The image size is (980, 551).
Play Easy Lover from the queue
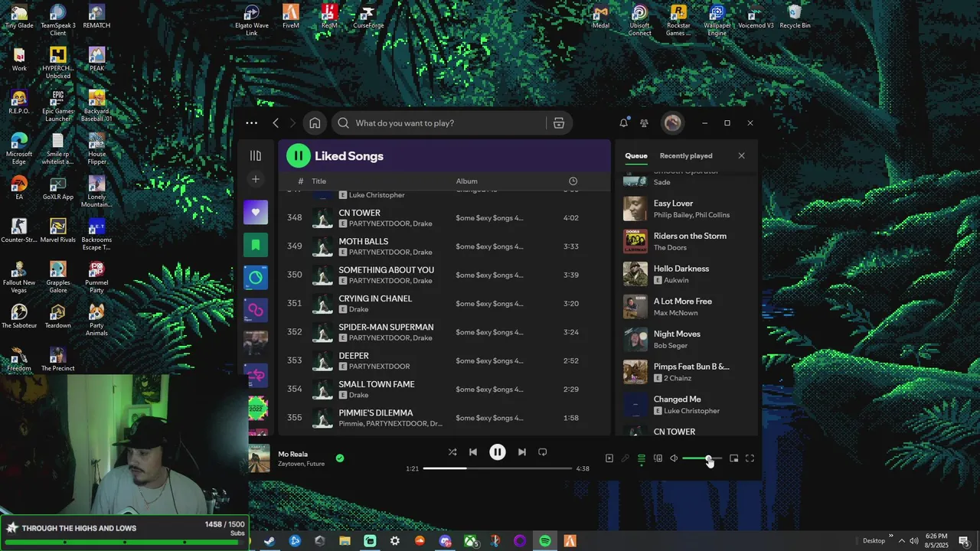[688, 209]
